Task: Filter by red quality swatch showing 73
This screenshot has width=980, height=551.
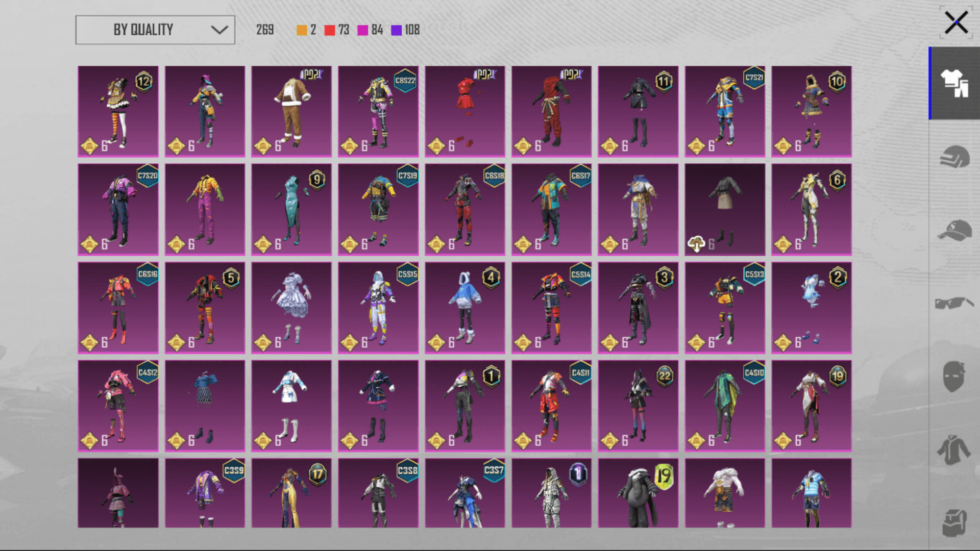Action: tap(330, 30)
